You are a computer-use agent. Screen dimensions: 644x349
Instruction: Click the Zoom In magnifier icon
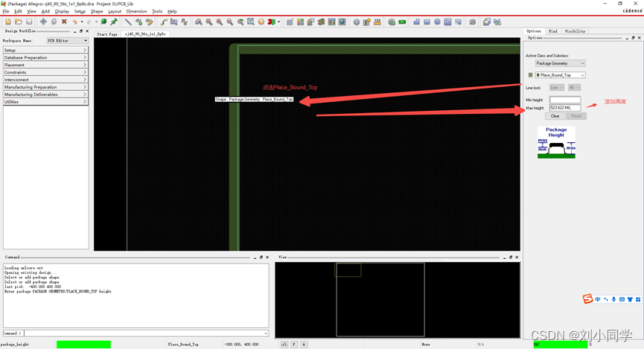coord(209,22)
